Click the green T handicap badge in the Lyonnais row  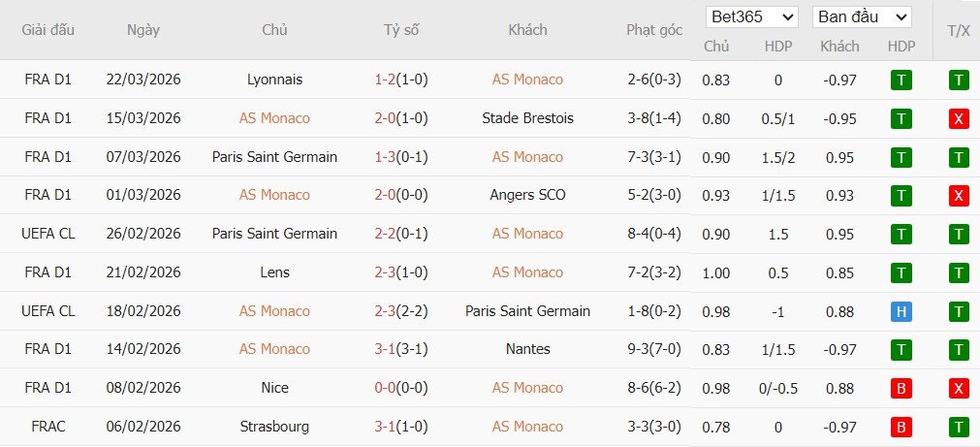click(x=901, y=80)
